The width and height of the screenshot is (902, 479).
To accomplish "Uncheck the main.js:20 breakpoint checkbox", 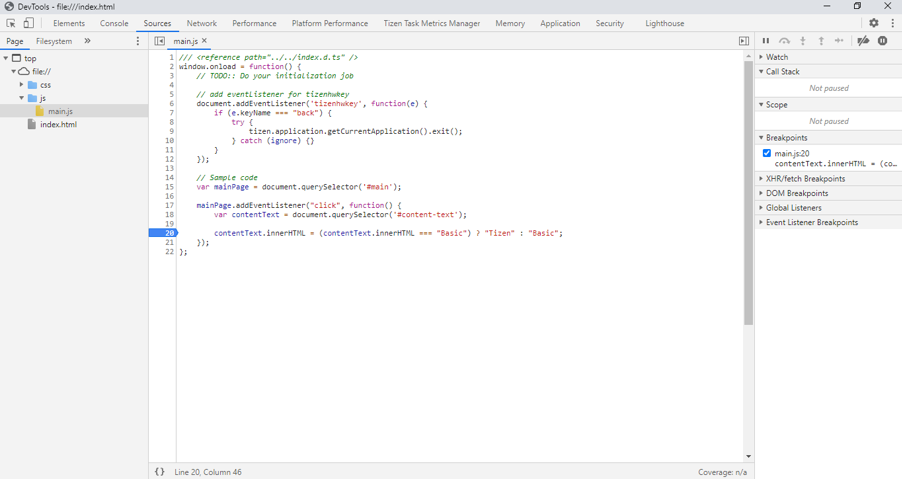I will coord(767,153).
